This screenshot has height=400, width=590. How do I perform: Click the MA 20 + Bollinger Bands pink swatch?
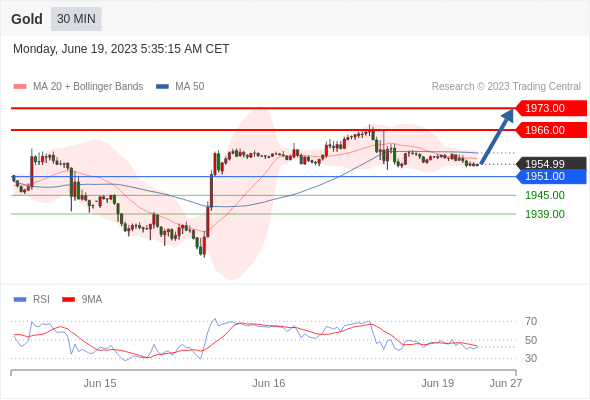coord(20,87)
